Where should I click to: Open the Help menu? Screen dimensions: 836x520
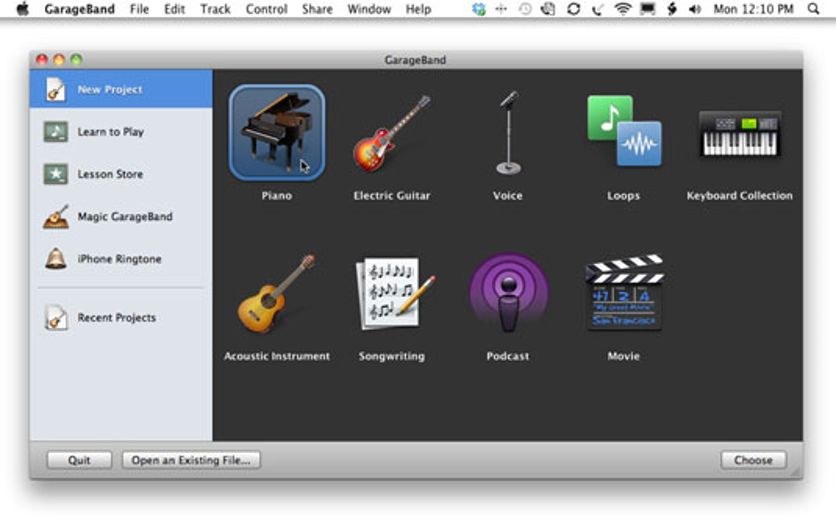(419, 9)
